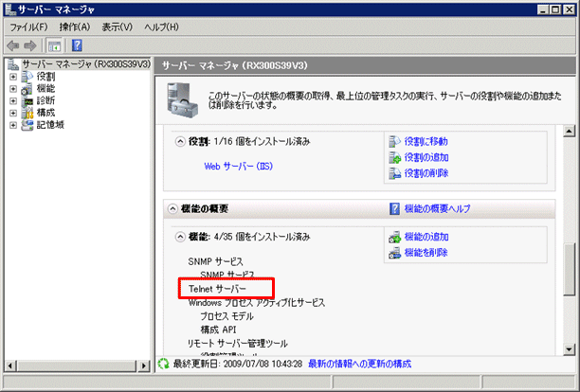Click the server toolbox icon in the header
Screen dimensions: 580x392
point(182,100)
